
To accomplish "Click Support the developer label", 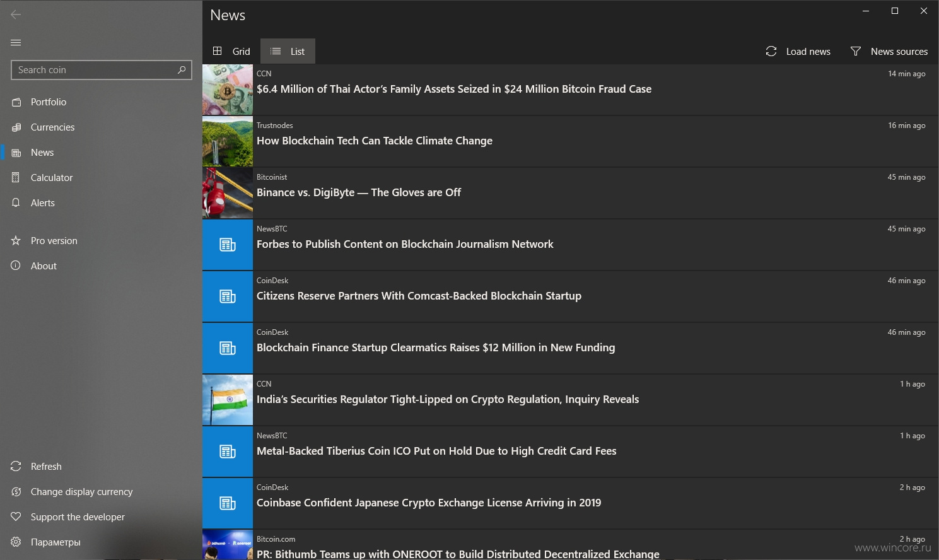I will pyautogui.click(x=78, y=517).
